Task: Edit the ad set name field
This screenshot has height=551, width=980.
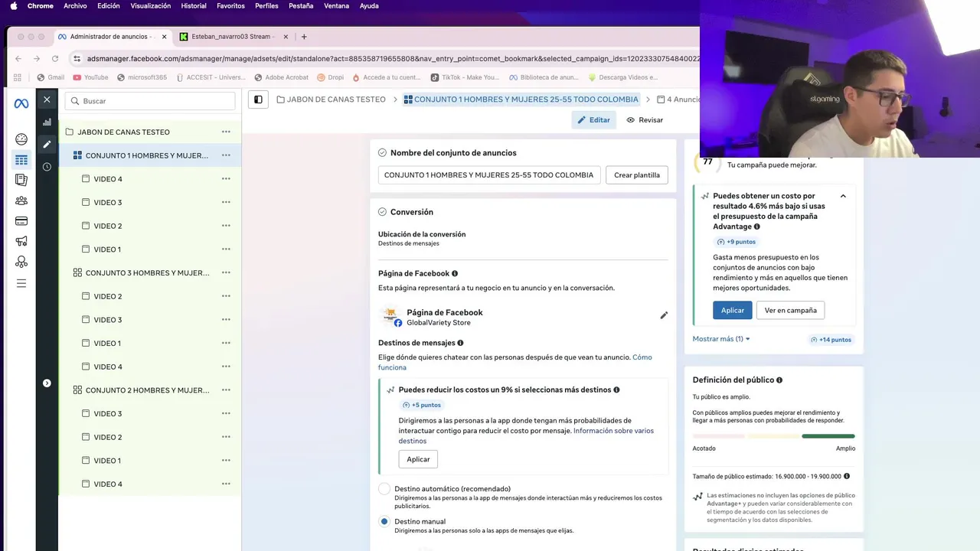Action: click(488, 175)
